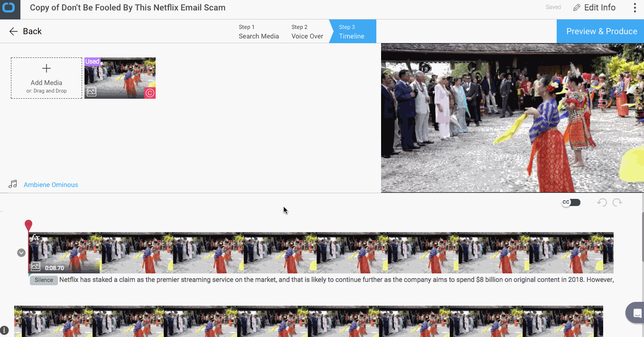Viewport: 644px width, 337px height.
Task: Click the red timeline playhead marker
Action: pos(28,225)
